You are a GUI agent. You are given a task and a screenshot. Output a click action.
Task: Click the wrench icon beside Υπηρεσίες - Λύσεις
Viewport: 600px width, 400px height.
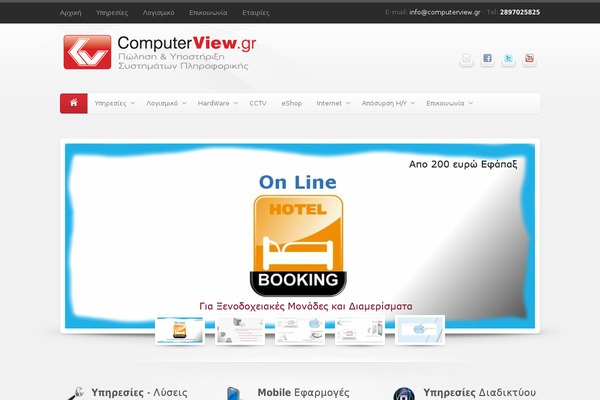point(75,393)
